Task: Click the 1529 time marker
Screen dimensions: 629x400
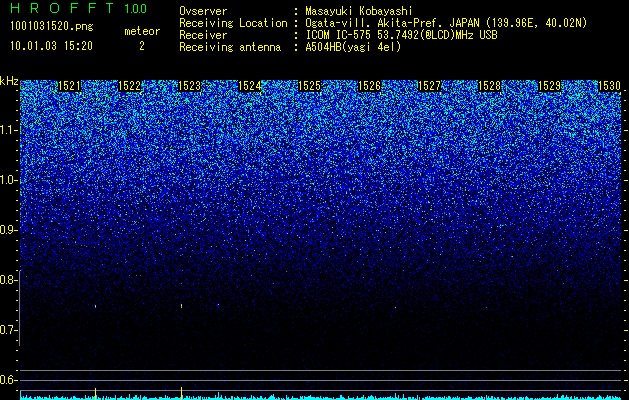Action: pos(549,86)
